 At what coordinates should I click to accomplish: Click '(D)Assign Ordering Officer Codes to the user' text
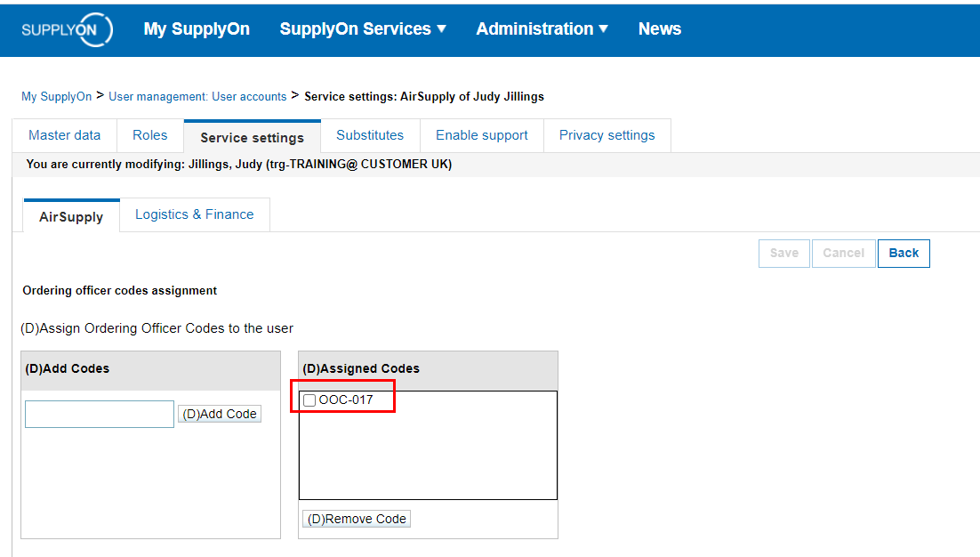pyautogui.click(x=157, y=328)
